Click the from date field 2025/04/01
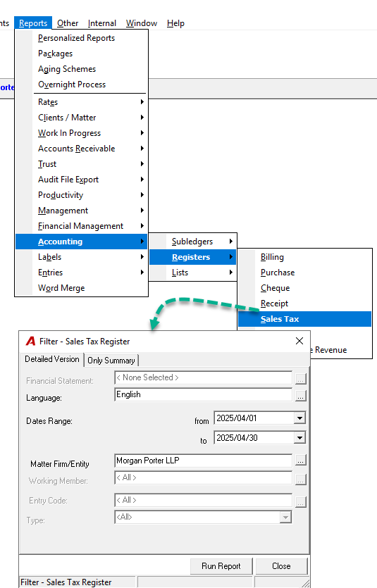 click(254, 418)
